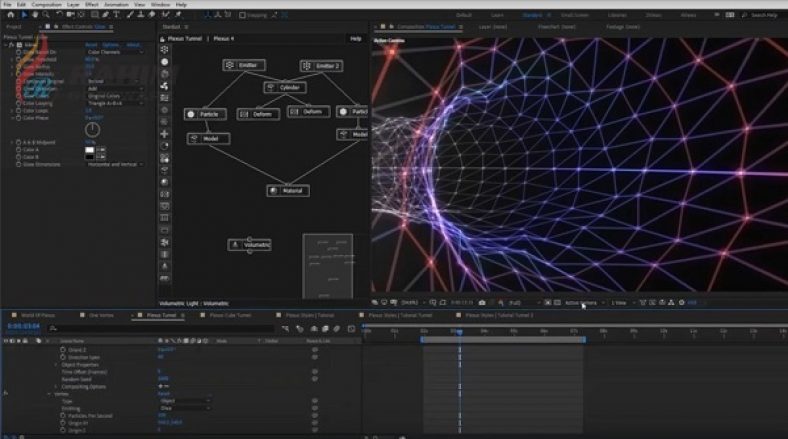
Task: Click the Help button in Plexus panel
Action: pos(355,38)
